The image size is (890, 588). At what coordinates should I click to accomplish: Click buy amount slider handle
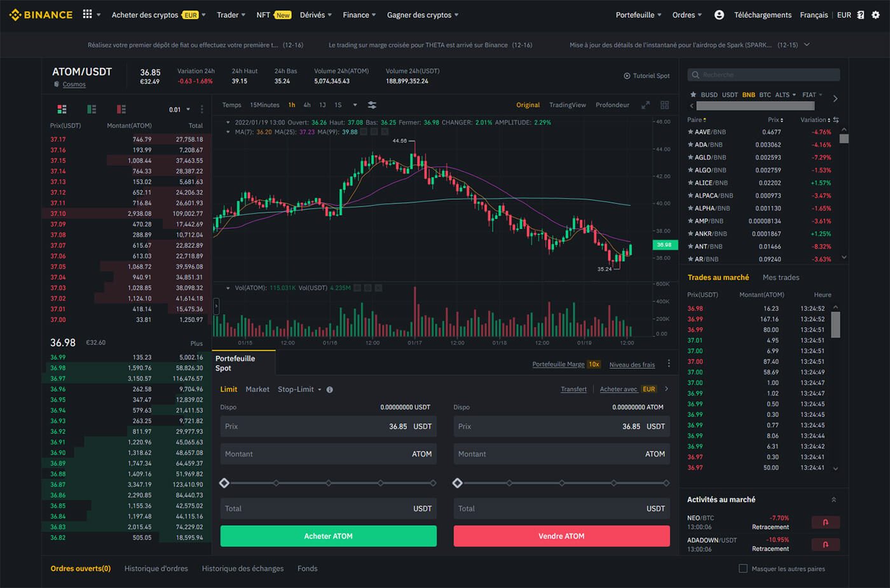point(224,483)
